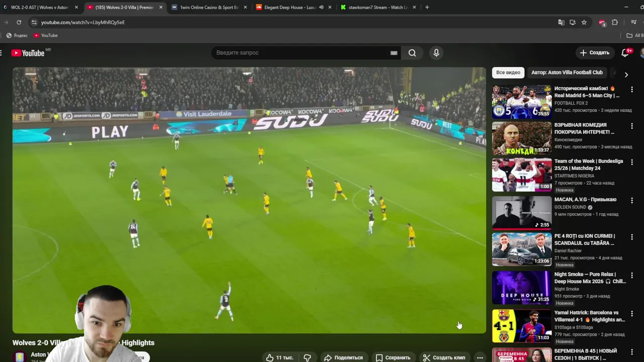Open the PE 4 ROȚI cu ION CURMEI thumbnail
The height and width of the screenshot is (362, 644).
pyautogui.click(x=522, y=249)
